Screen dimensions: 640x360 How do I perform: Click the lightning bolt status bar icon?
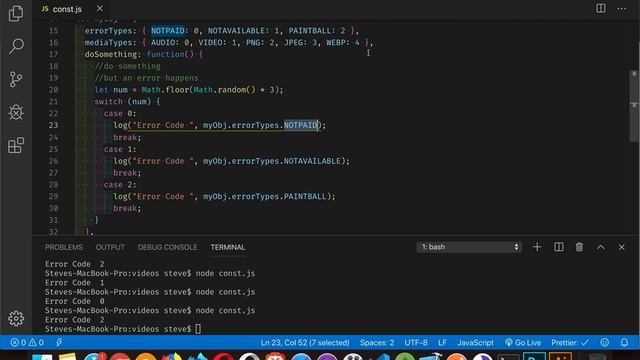[x=59, y=342]
